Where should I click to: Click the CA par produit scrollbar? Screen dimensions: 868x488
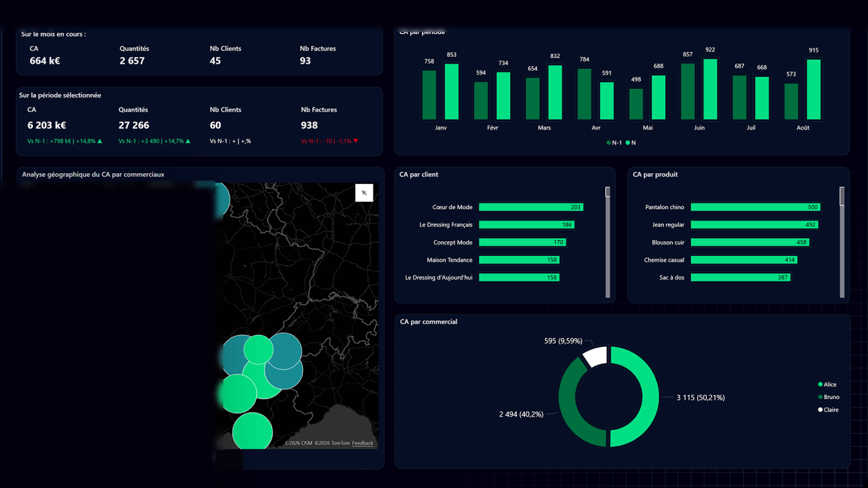[x=842, y=242]
